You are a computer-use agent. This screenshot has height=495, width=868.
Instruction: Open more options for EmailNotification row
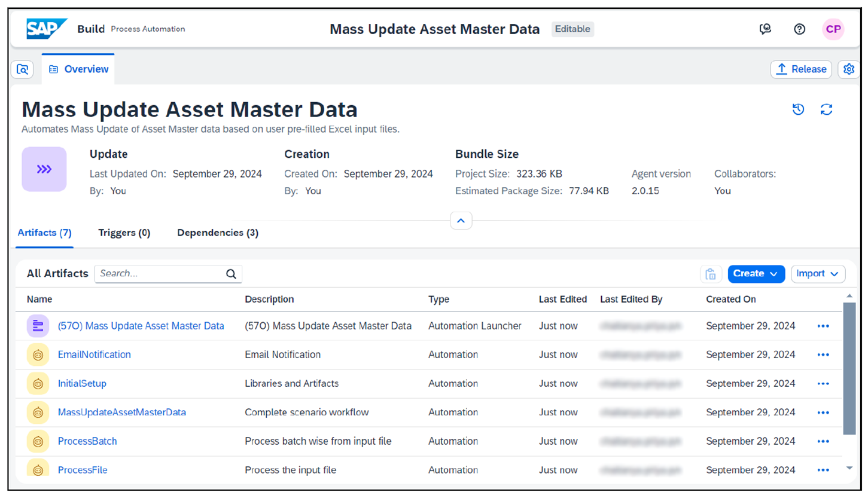pos(823,355)
